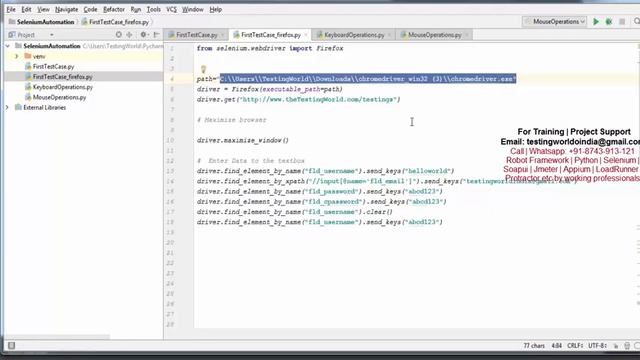Click the read-only lock icon in status bar

[x=616, y=346]
